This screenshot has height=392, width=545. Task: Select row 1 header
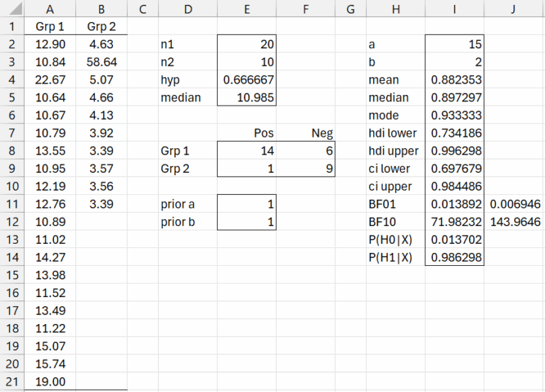[12, 26]
